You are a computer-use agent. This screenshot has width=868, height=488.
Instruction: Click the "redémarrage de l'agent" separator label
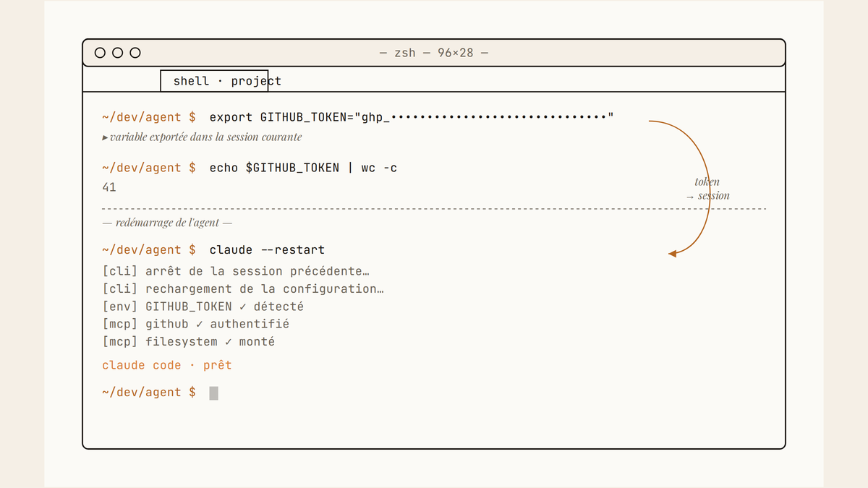[x=168, y=223]
